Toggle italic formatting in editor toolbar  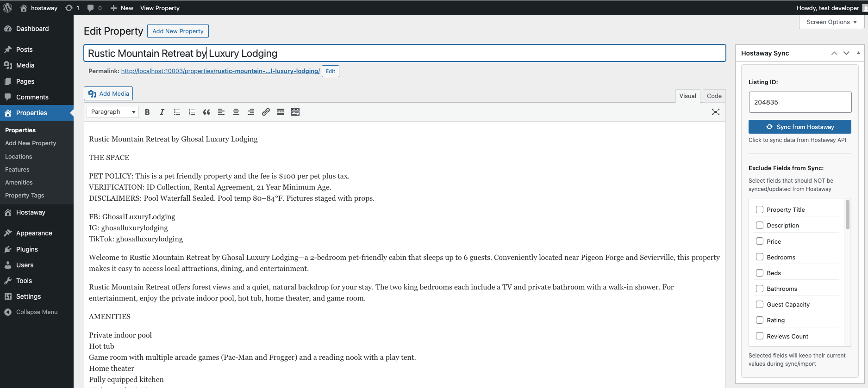(x=162, y=112)
